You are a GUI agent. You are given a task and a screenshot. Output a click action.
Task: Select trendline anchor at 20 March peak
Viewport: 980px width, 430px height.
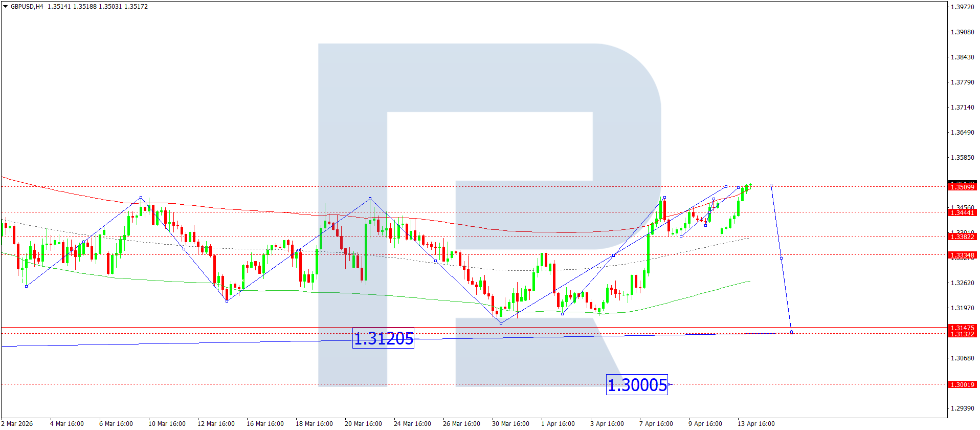pyautogui.click(x=370, y=199)
